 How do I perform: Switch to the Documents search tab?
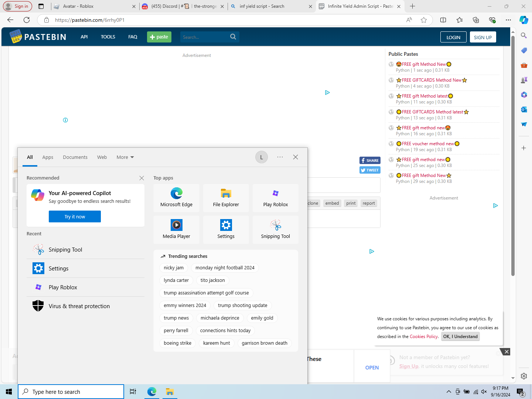tap(75, 157)
